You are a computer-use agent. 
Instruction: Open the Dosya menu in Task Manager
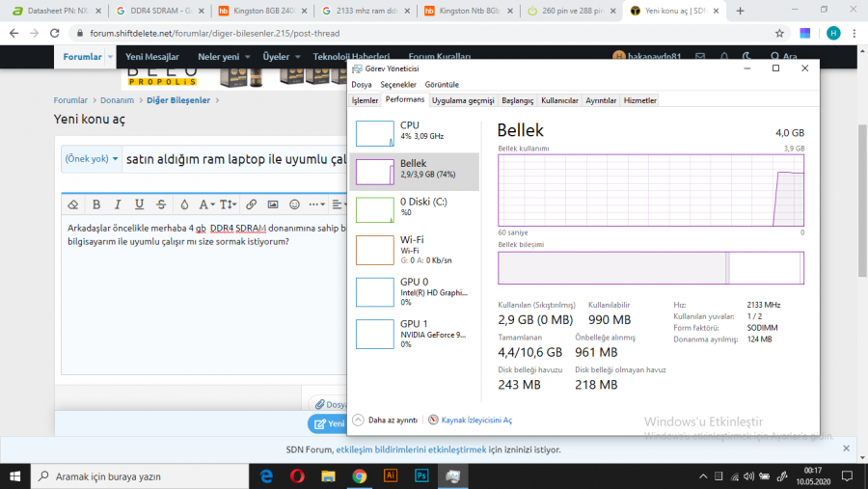coord(362,85)
